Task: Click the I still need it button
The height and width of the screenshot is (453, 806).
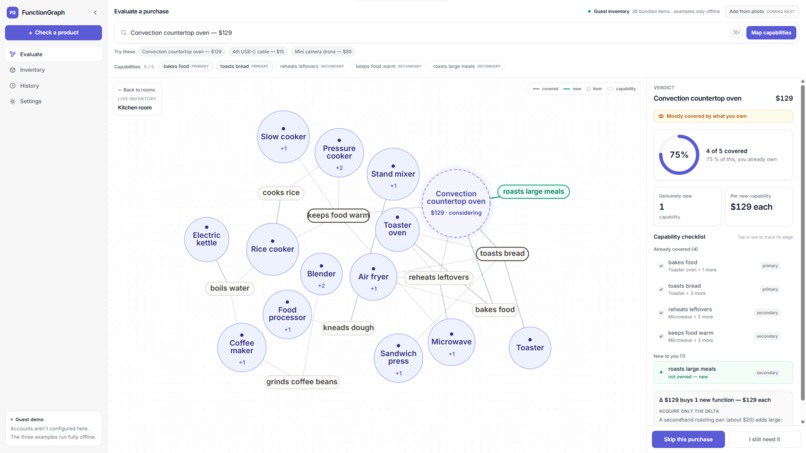Action: coord(764,440)
